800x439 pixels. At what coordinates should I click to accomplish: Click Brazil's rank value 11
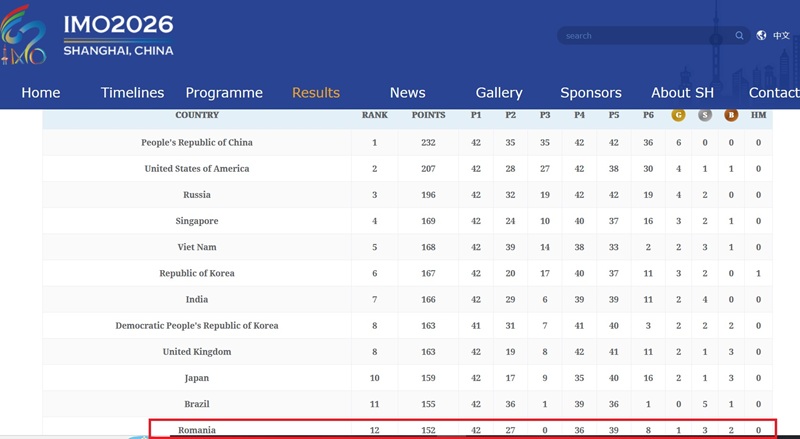point(374,404)
